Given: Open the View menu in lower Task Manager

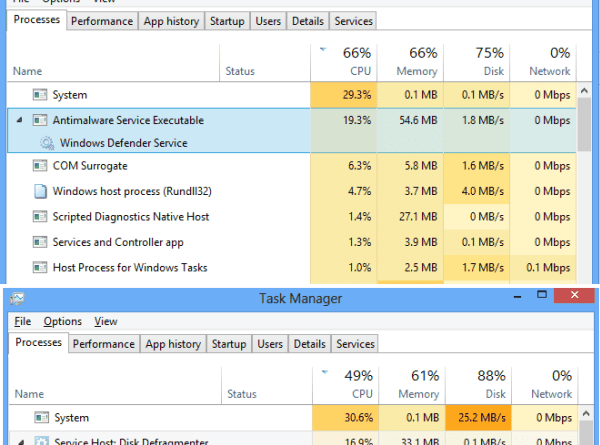Looking at the screenshot, I should (106, 321).
